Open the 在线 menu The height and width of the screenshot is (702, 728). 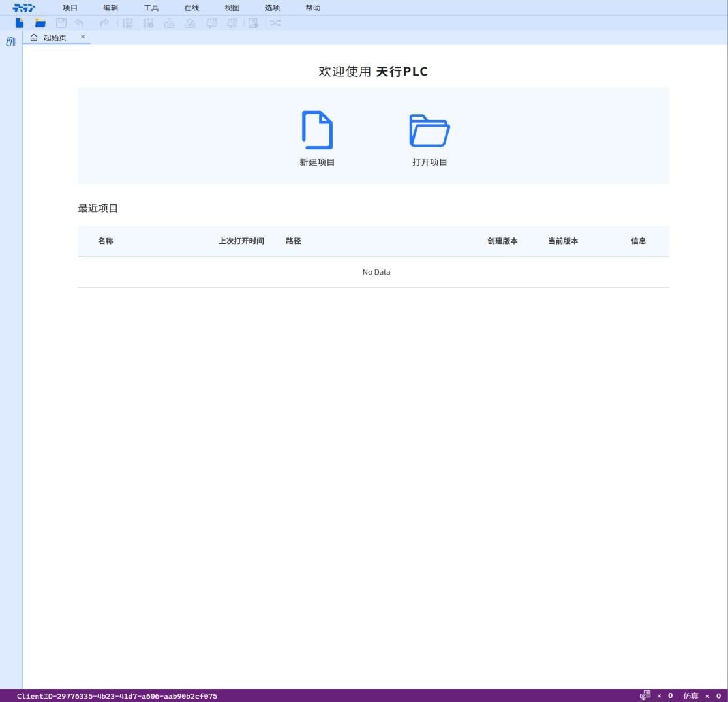[x=191, y=8]
